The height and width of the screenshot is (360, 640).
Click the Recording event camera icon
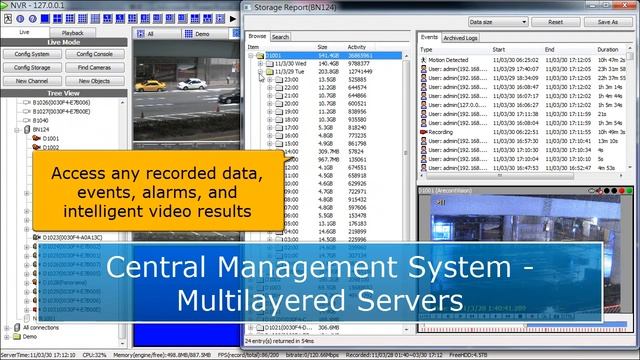423,132
